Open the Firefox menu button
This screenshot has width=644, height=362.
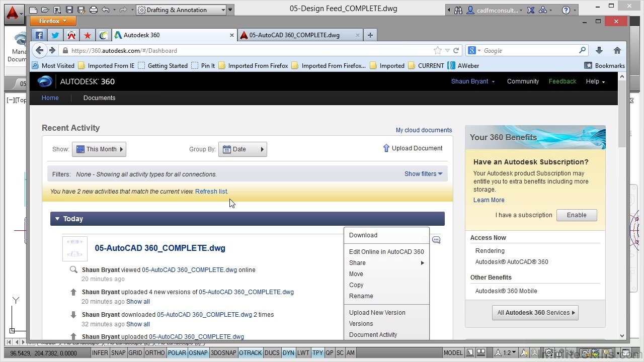click(53, 21)
